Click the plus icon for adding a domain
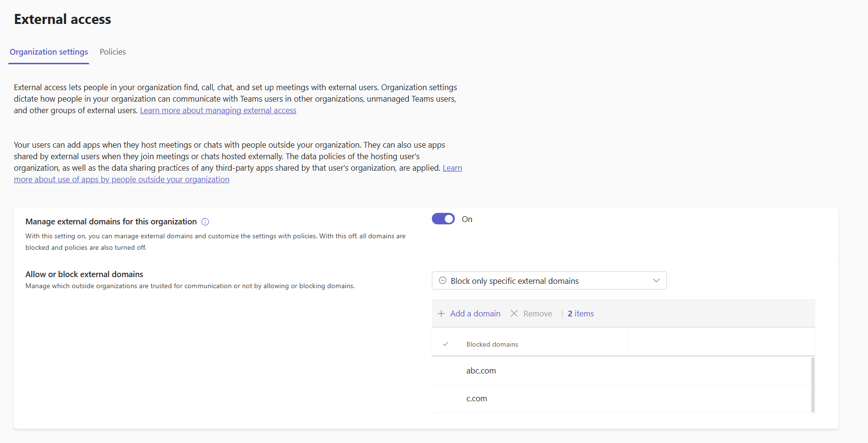The width and height of the screenshot is (868, 443). point(441,314)
